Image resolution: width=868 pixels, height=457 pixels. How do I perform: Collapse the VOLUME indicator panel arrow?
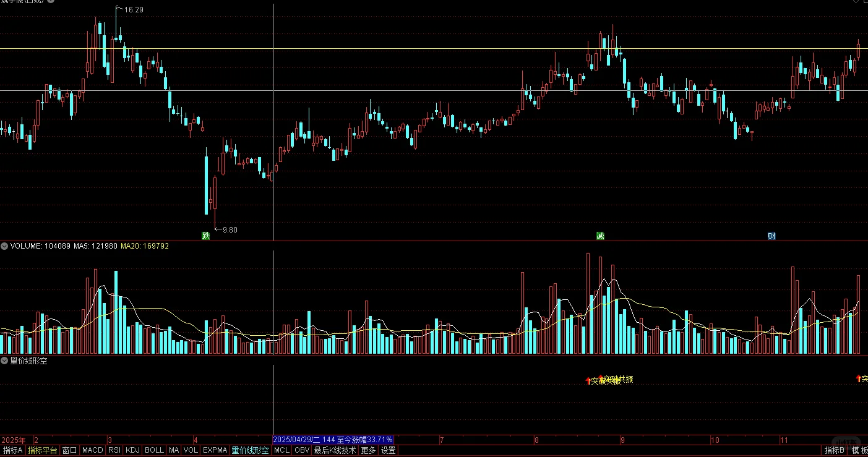(x=4, y=246)
